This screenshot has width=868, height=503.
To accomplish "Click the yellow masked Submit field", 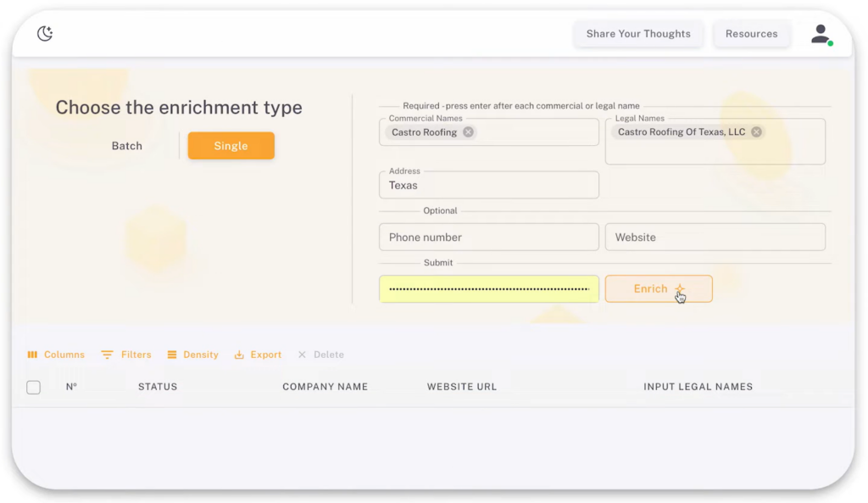I will coord(488,288).
